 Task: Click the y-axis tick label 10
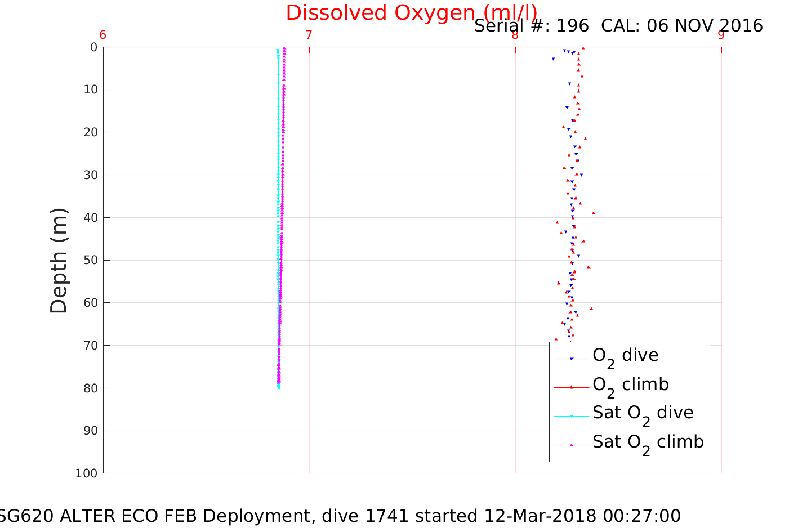click(90, 90)
